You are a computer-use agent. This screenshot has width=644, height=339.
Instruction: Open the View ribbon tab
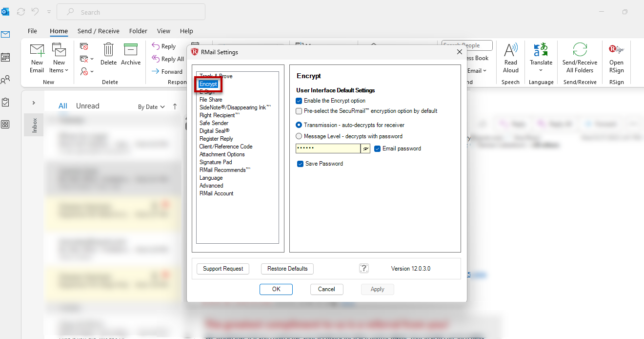(163, 31)
